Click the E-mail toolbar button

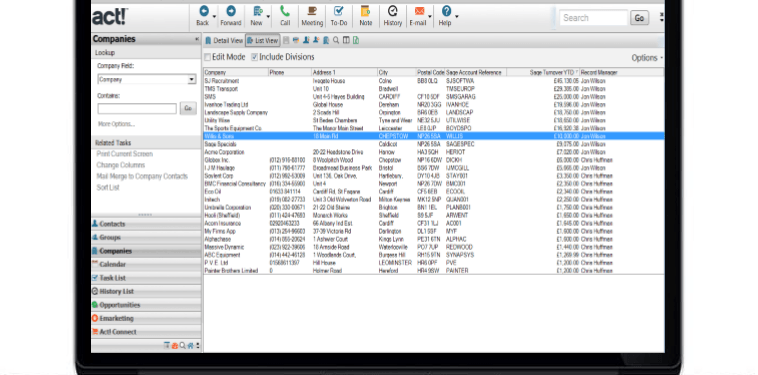click(x=419, y=16)
